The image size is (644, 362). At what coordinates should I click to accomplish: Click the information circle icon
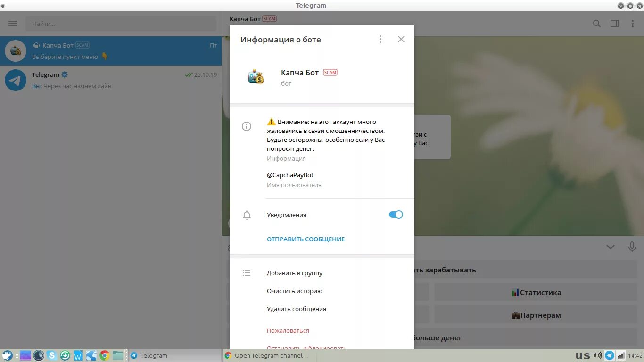coord(247,126)
